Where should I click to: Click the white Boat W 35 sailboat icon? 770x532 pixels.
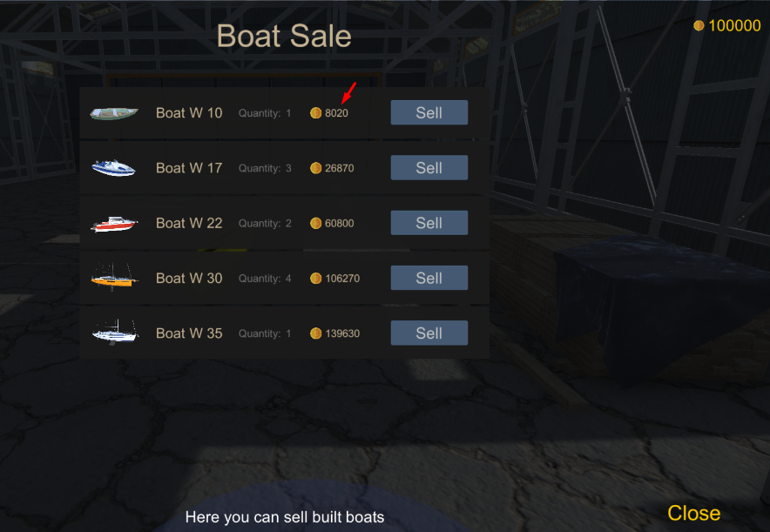point(114,332)
